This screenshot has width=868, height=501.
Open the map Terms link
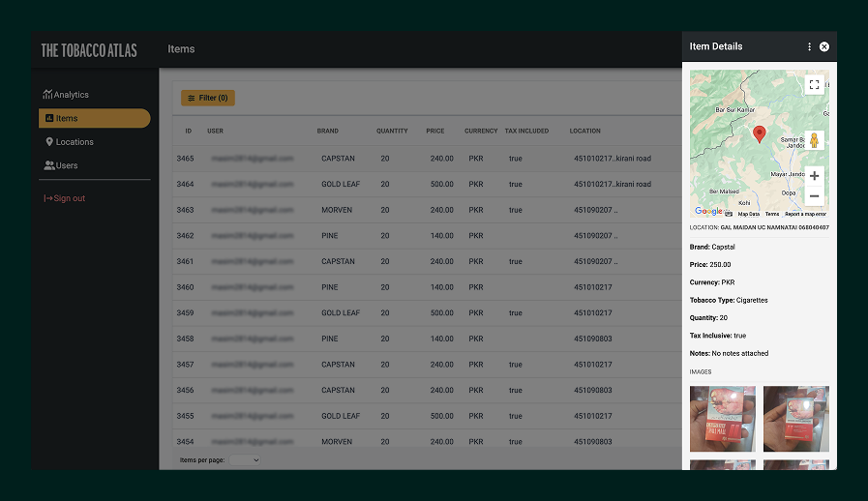tap(772, 214)
